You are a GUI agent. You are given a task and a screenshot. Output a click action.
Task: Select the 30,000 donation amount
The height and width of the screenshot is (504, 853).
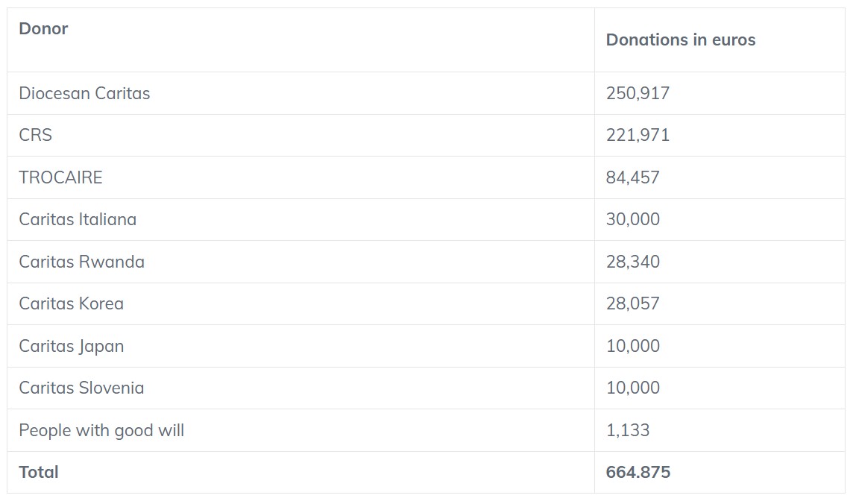pos(633,219)
